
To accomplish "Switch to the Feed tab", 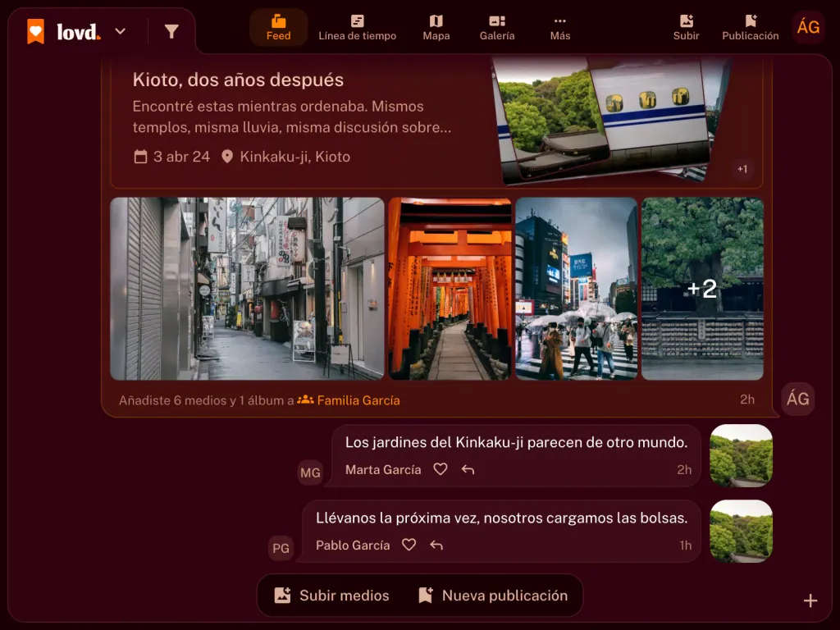I will point(279,28).
